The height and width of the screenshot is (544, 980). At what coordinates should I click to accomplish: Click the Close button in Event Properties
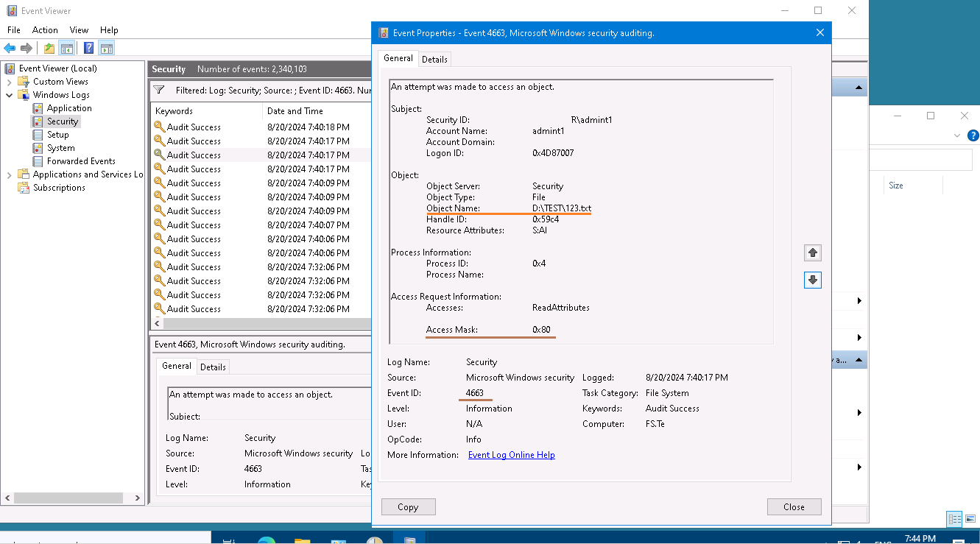click(794, 506)
